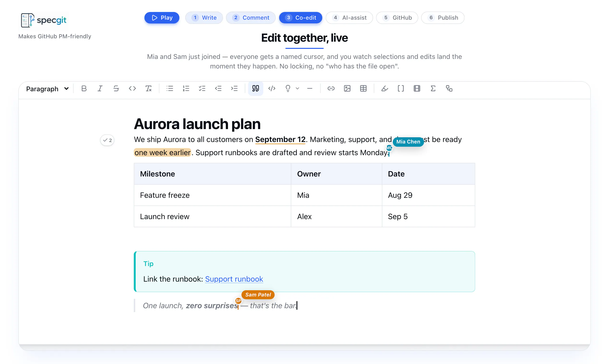Switch to the GitHub step
The height and width of the screenshot is (364, 609).
tap(397, 18)
